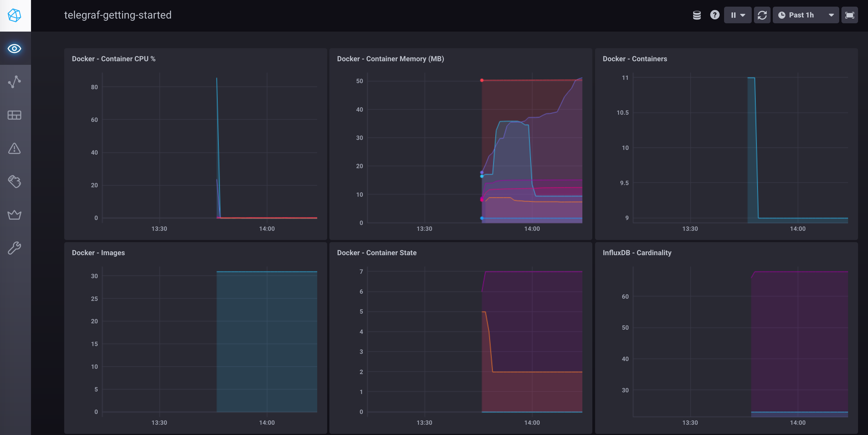This screenshot has width=868, height=435.
Task: Click the 10.5 axis label in Docker - Containers chart
Action: click(x=622, y=112)
